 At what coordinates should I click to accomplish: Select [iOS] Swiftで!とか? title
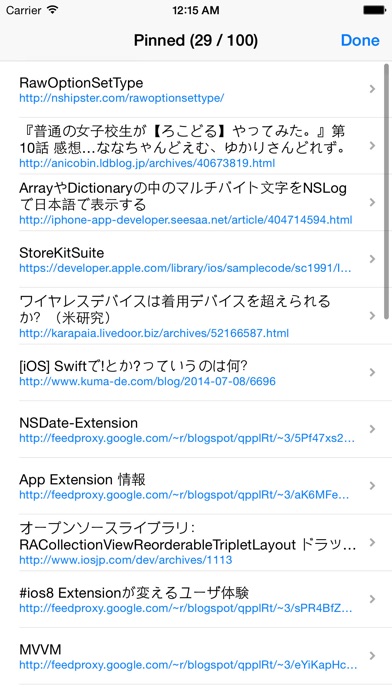133,366
